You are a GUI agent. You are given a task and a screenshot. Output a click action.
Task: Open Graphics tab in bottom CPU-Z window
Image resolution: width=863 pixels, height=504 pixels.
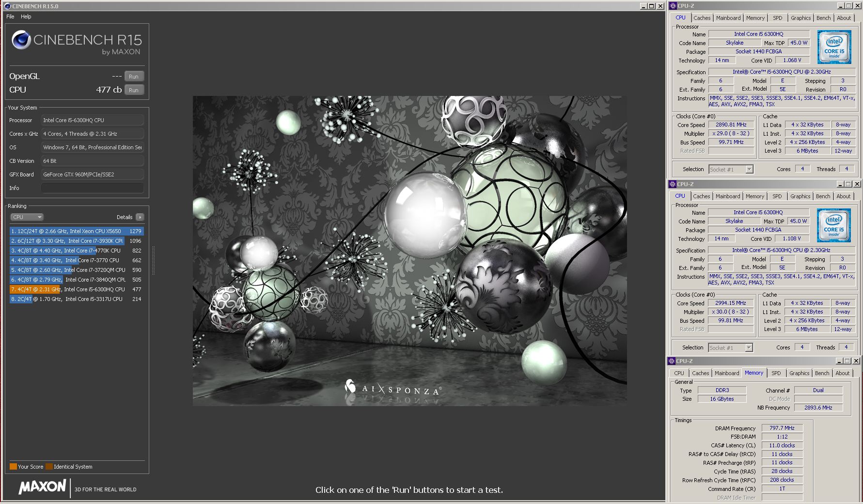point(799,373)
